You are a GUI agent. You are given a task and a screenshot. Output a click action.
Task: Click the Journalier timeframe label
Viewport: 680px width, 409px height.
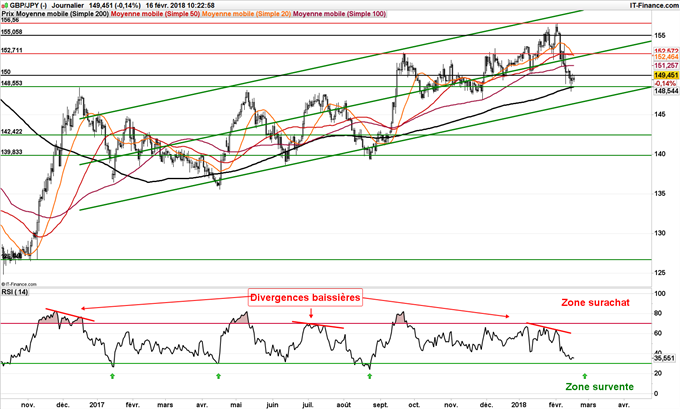tap(68, 5)
